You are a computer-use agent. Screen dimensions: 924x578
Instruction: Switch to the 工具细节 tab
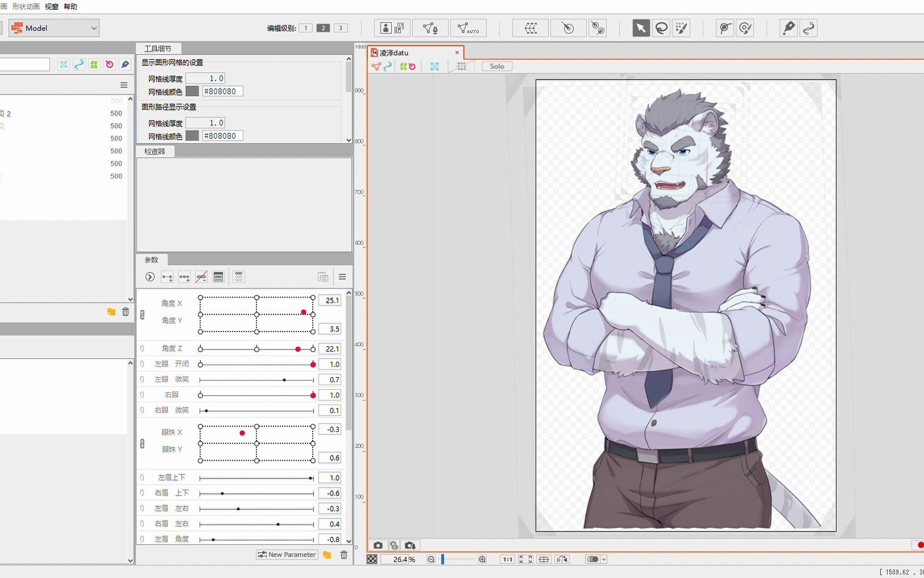158,48
